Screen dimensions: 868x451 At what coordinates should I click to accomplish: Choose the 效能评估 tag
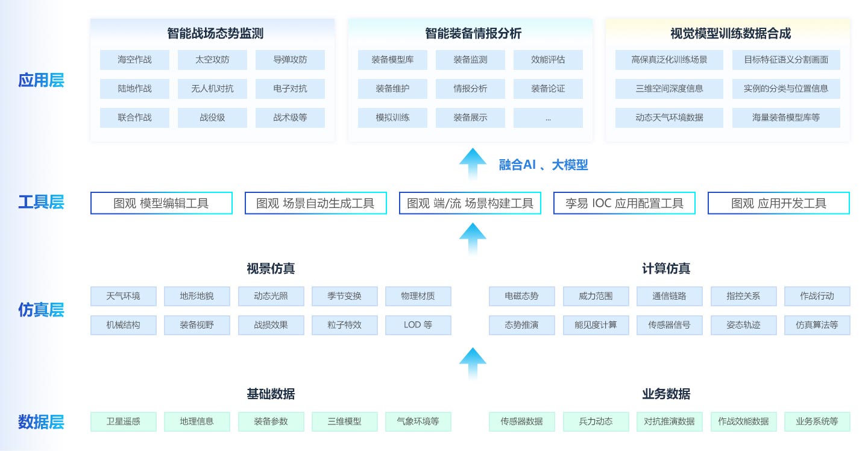pyautogui.click(x=548, y=60)
